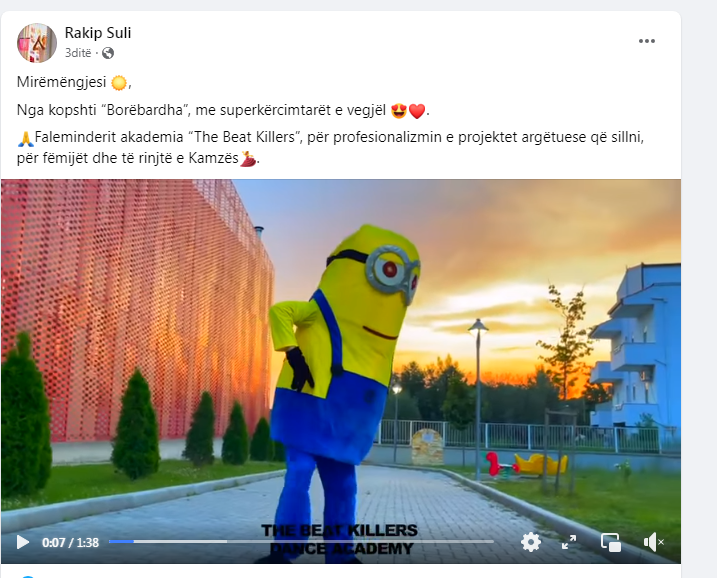
Task: Open video settings gear
Action: click(x=530, y=542)
